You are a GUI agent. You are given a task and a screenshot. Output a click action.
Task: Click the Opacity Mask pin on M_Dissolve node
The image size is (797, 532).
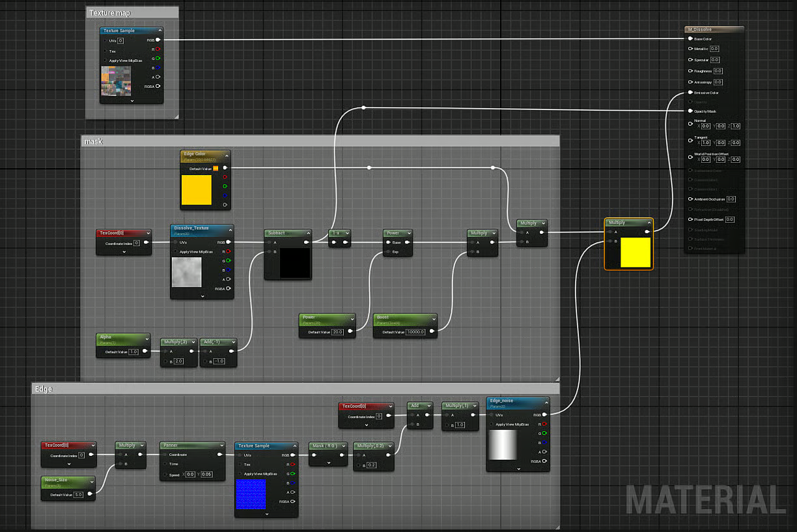(x=690, y=111)
